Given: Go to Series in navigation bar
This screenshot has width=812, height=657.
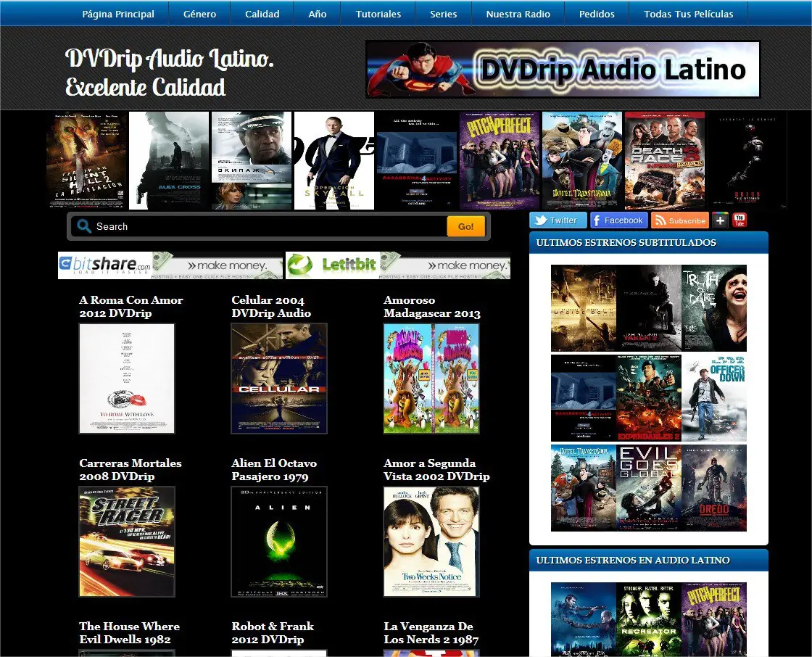Looking at the screenshot, I should click(443, 14).
